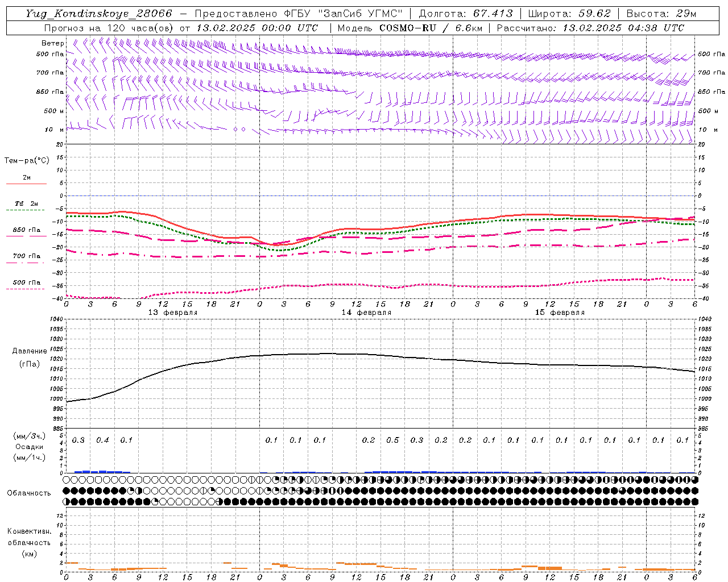This screenshot has height=582, width=728.
Task: Click the Рассчитано 13.02.2025 04:38 UTC timestamp
Action: pyautogui.click(x=590, y=28)
